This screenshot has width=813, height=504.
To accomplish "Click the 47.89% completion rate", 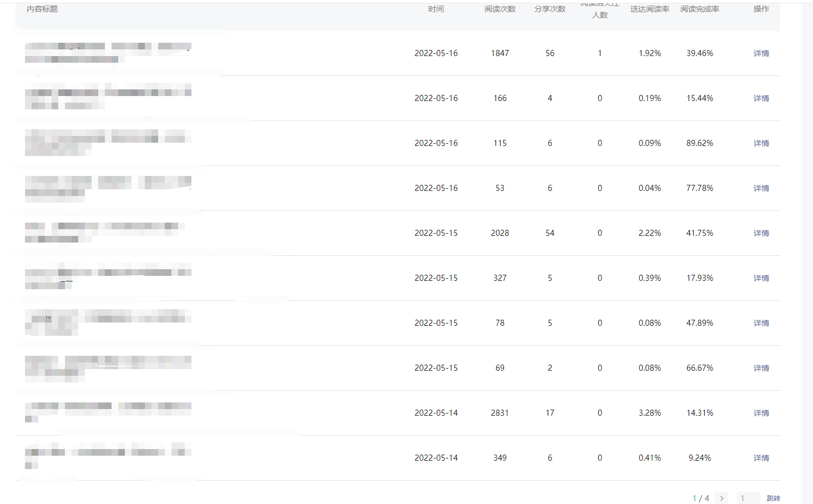I will coord(700,323).
